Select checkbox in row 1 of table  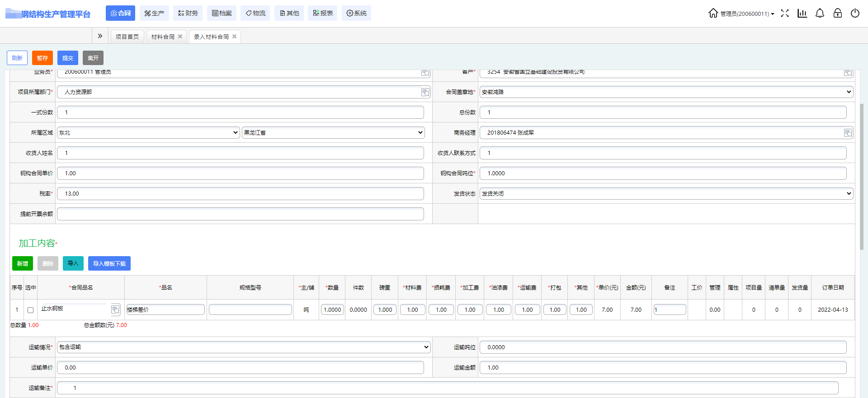click(31, 310)
